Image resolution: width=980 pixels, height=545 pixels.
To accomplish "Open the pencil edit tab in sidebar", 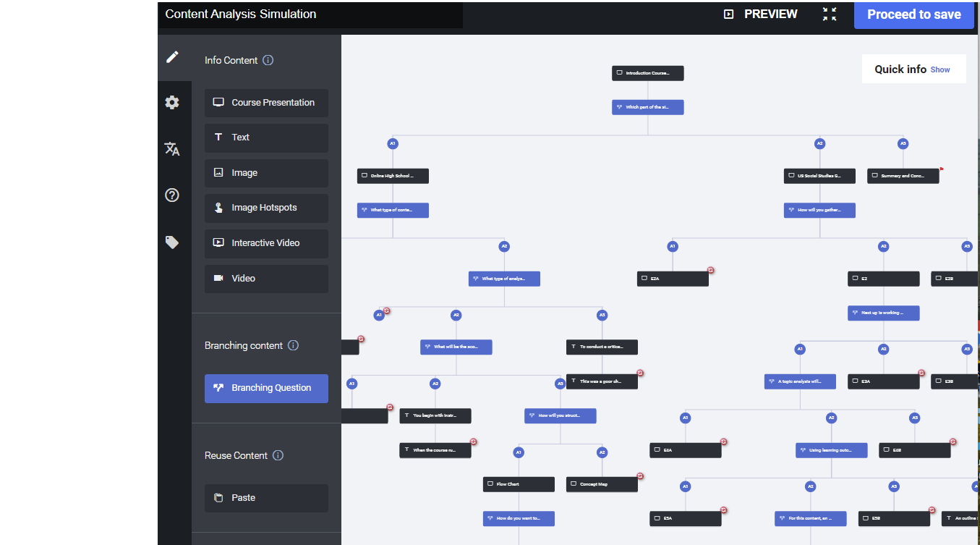I will (172, 56).
